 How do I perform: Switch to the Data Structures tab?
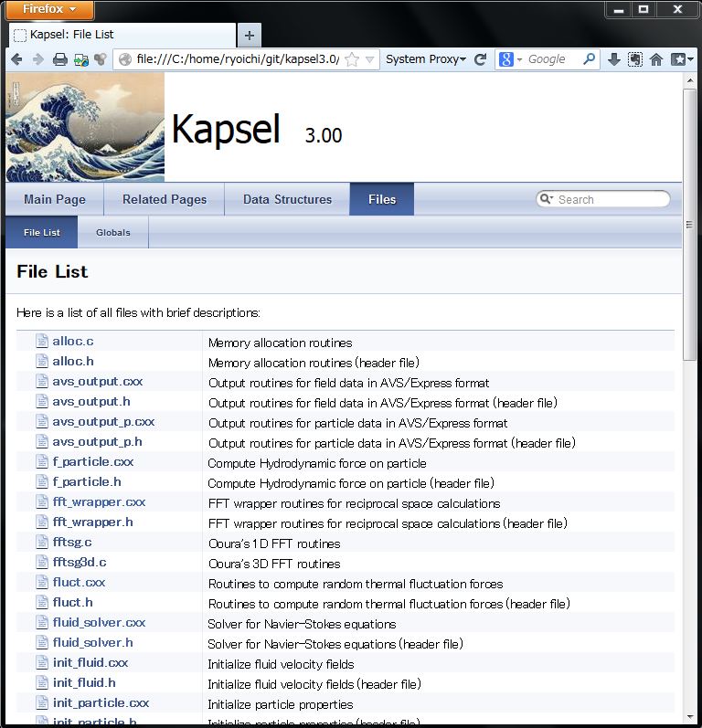pyautogui.click(x=287, y=199)
